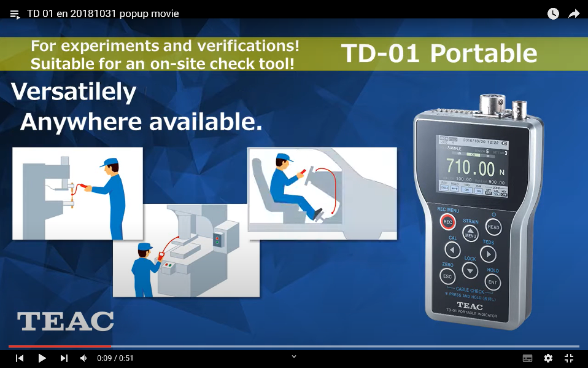The image size is (588, 368).
Task: Toggle subtitles/closed captions
Action: 527,358
